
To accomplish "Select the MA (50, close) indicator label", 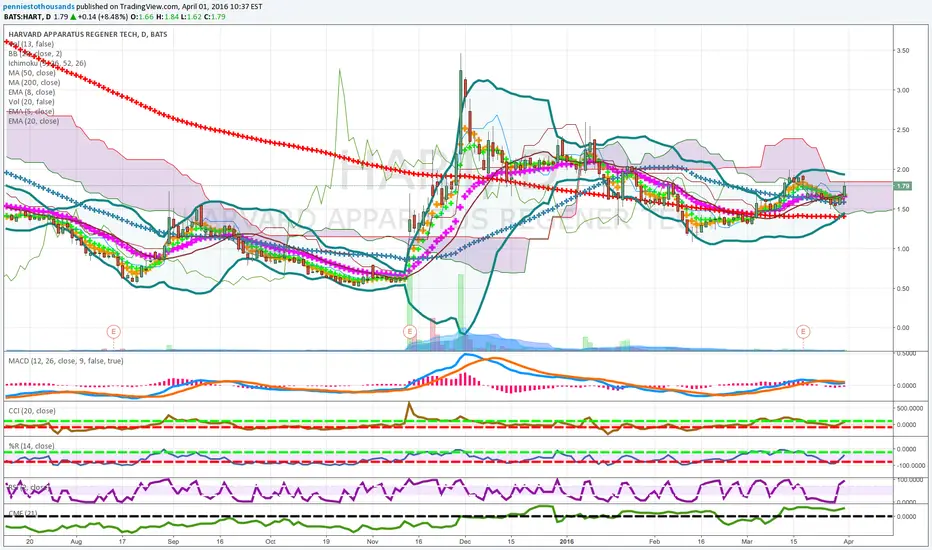I will [32, 73].
